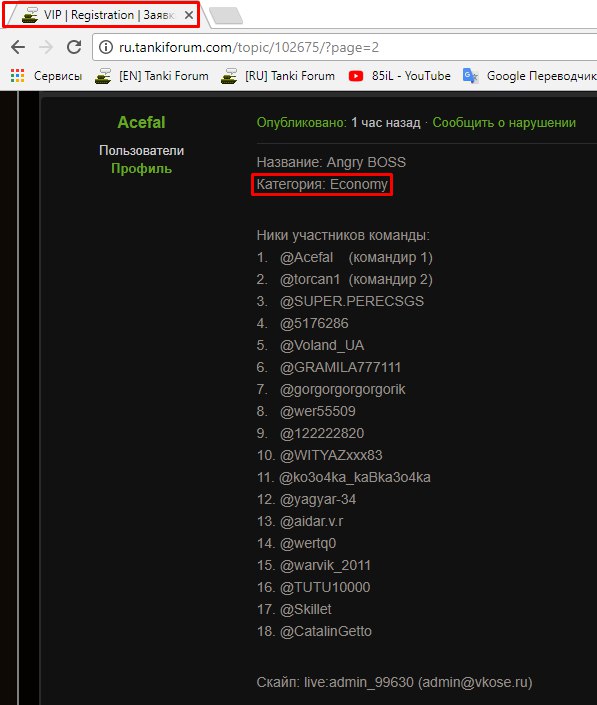This screenshot has width=597, height=705.
Task: Open a new tab with blank tab button
Action: [x=226, y=15]
